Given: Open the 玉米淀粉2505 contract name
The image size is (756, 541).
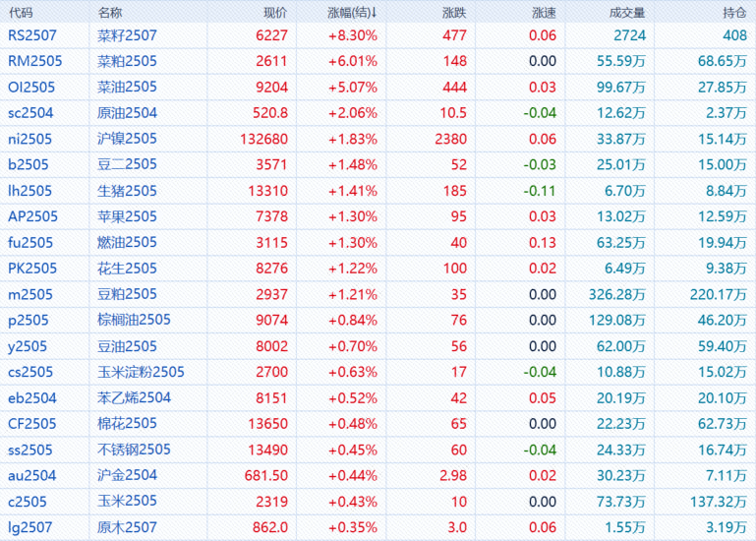Looking at the screenshot, I should [142, 372].
